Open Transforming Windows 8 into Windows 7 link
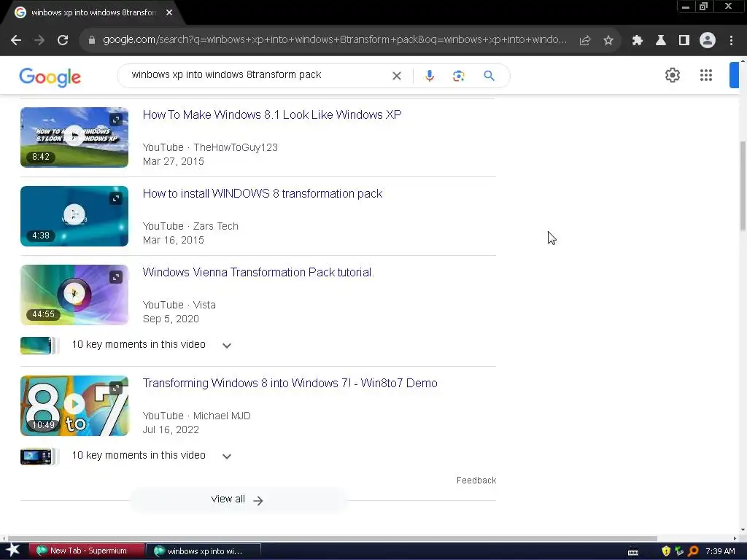The width and height of the screenshot is (747, 560). (290, 384)
